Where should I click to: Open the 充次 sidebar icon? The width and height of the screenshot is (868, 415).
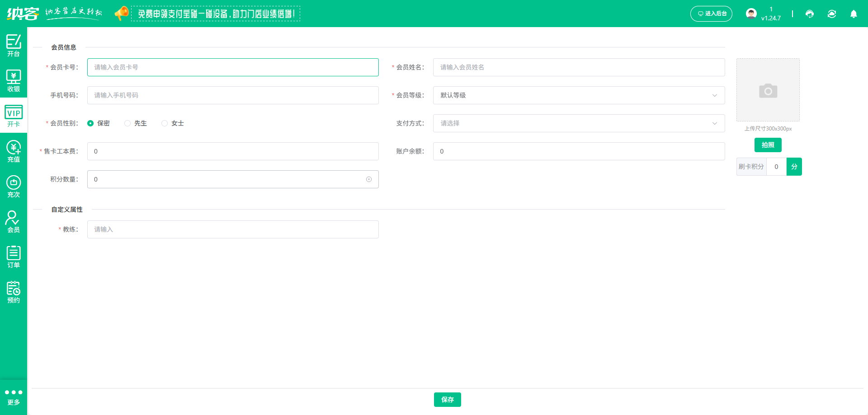click(14, 186)
